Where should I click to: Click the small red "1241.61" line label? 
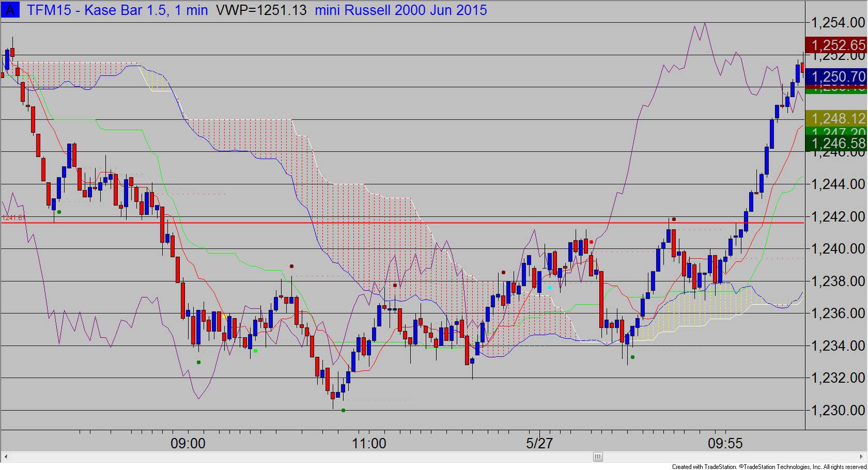(x=13, y=218)
